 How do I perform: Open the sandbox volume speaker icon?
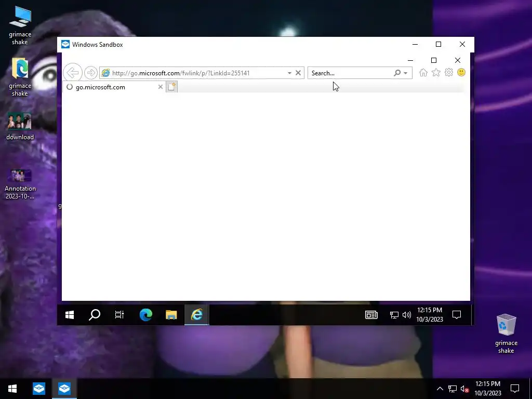tap(406, 315)
